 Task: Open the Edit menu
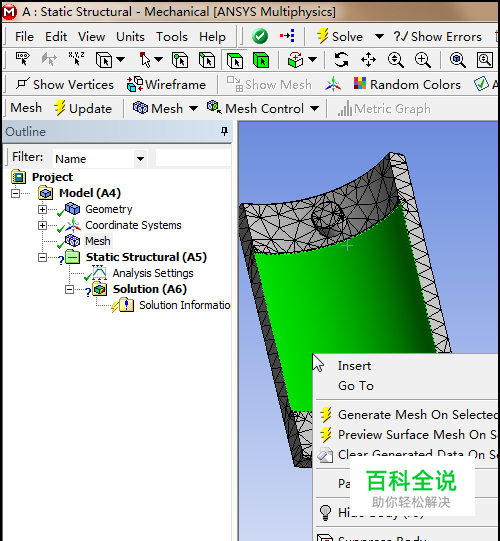(x=56, y=37)
